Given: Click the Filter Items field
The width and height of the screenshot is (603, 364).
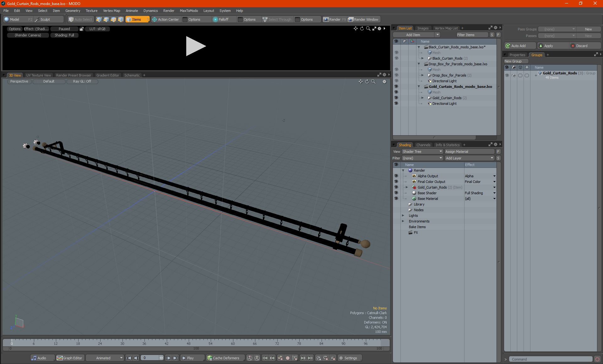Looking at the screenshot, I should coord(472,35).
